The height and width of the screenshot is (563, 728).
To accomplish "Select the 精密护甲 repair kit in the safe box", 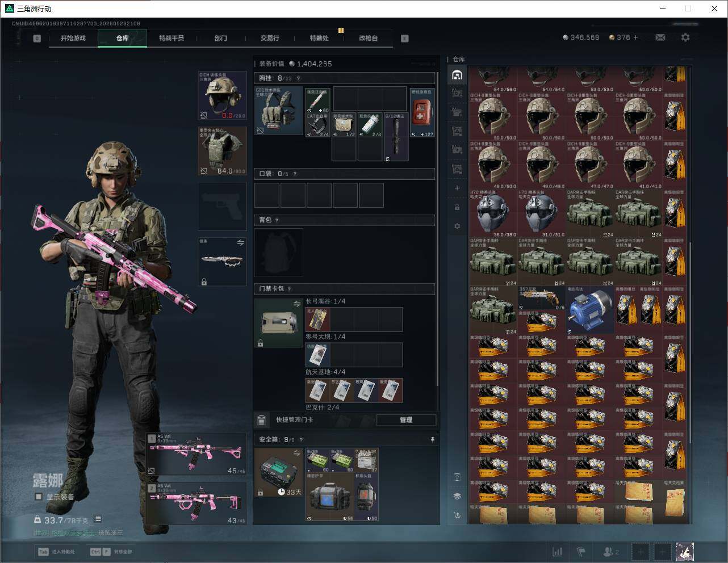I will click(330, 497).
